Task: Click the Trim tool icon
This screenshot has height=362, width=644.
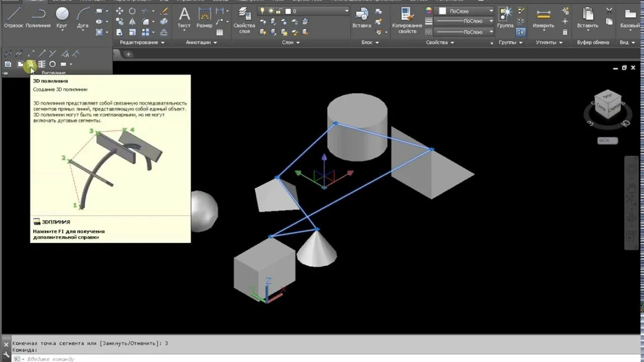Action: [x=146, y=11]
